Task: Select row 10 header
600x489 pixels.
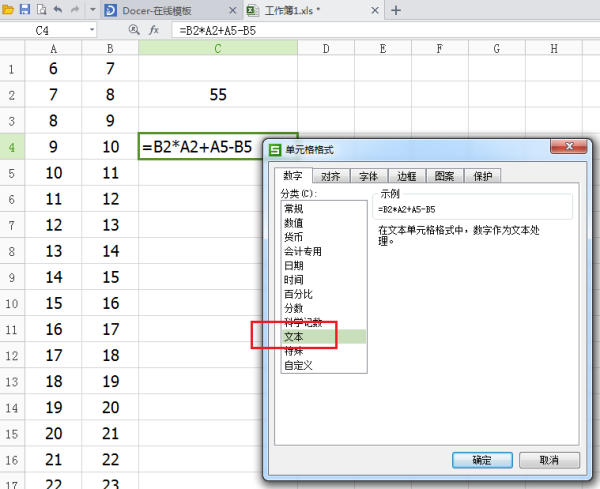Action: tap(12, 303)
